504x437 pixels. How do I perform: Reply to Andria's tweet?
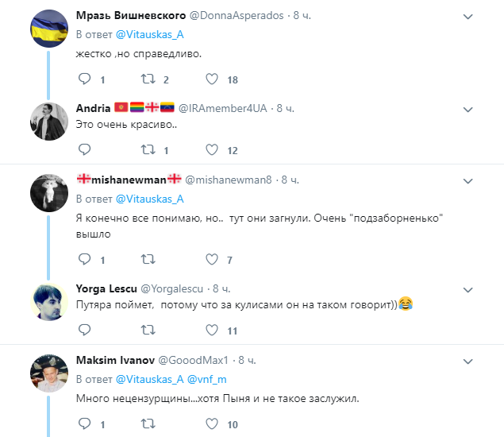pyautogui.click(x=84, y=149)
